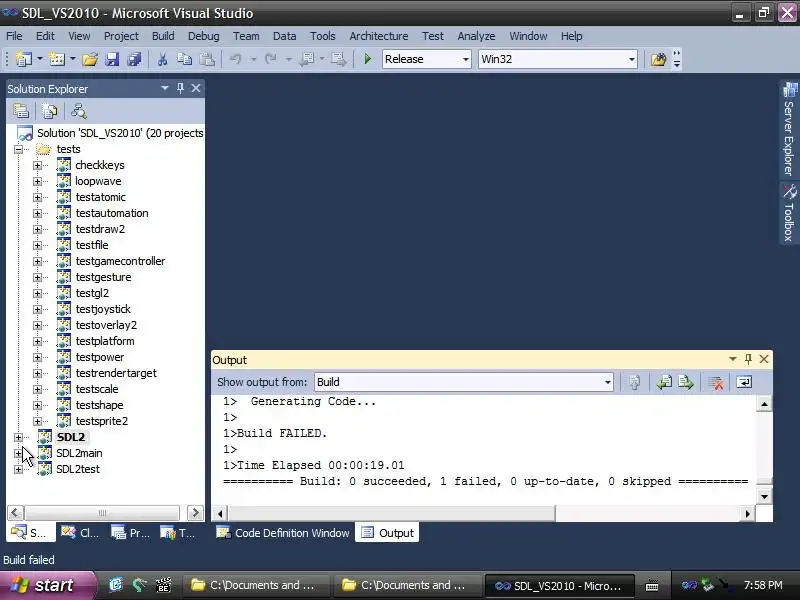Click Solution Explorer horizontal scroll right arrow

pyautogui.click(x=195, y=512)
